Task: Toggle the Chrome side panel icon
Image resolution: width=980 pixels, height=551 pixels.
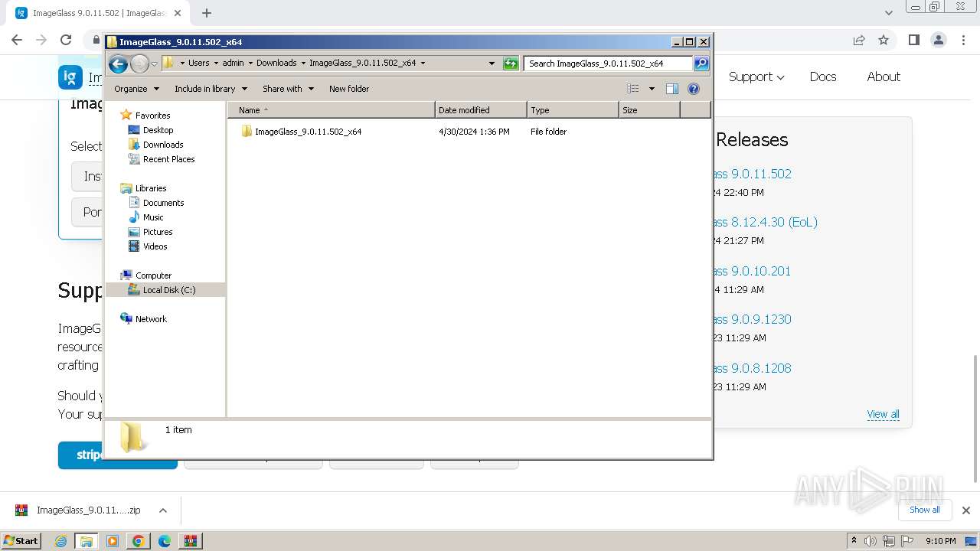Action: click(913, 40)
